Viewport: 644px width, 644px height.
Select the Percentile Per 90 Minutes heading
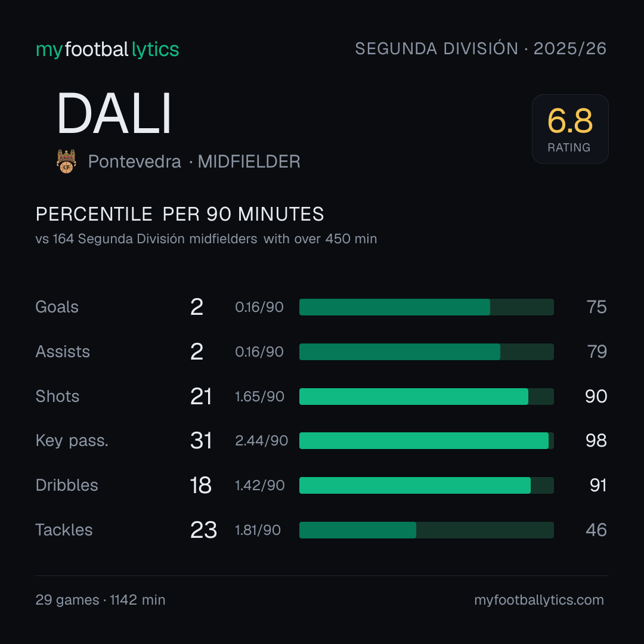[180, 214]
